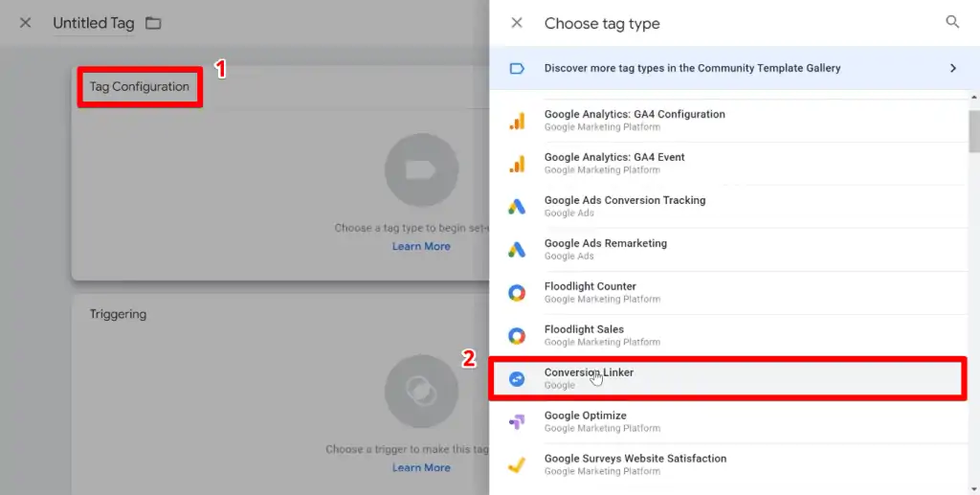Image resolution: width=980 pixels, height=495 pixels.
Task: Click the GA4 Event analytics icon
Action: coord(517,164)
